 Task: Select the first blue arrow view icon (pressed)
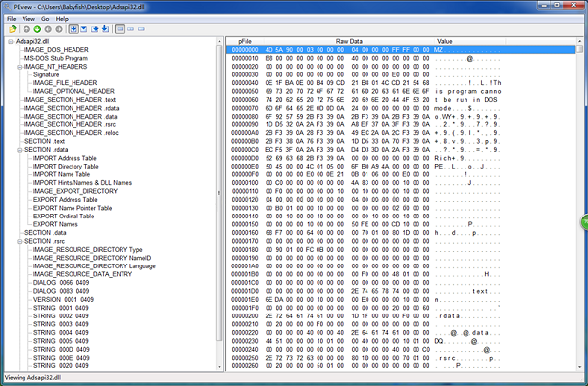click(73, 29)
